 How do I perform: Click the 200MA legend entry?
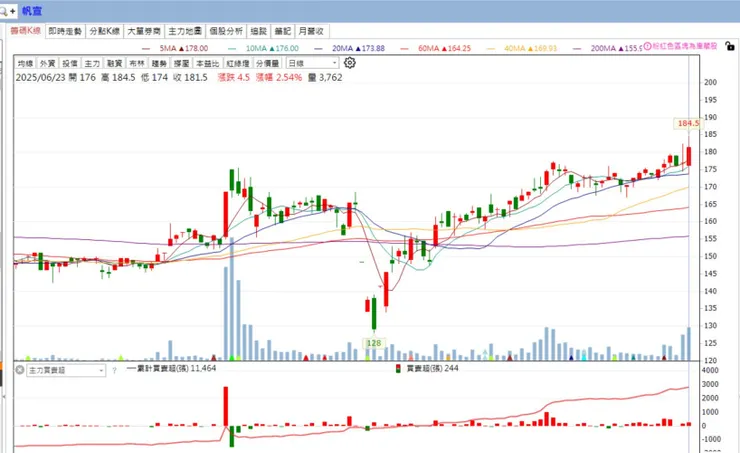click(608, 48)
